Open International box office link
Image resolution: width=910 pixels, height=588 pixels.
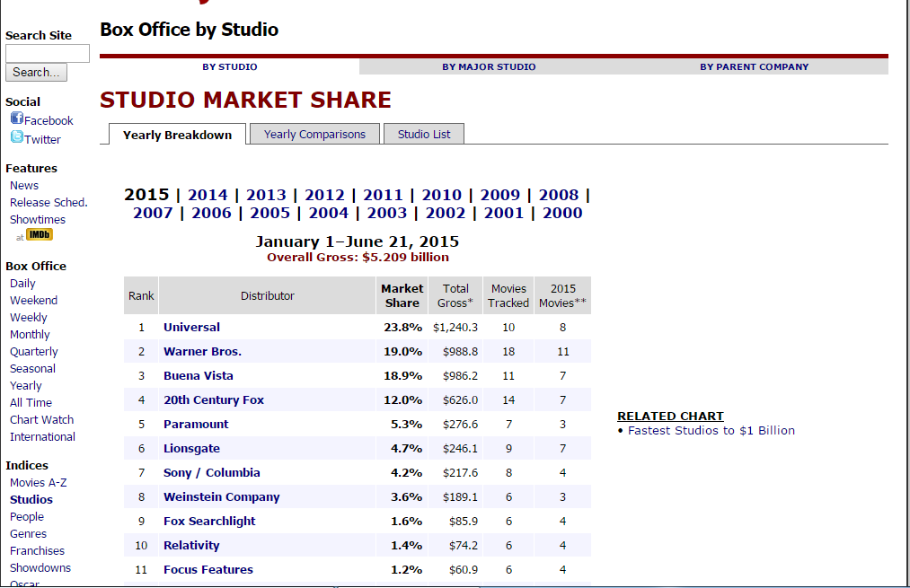42,436
